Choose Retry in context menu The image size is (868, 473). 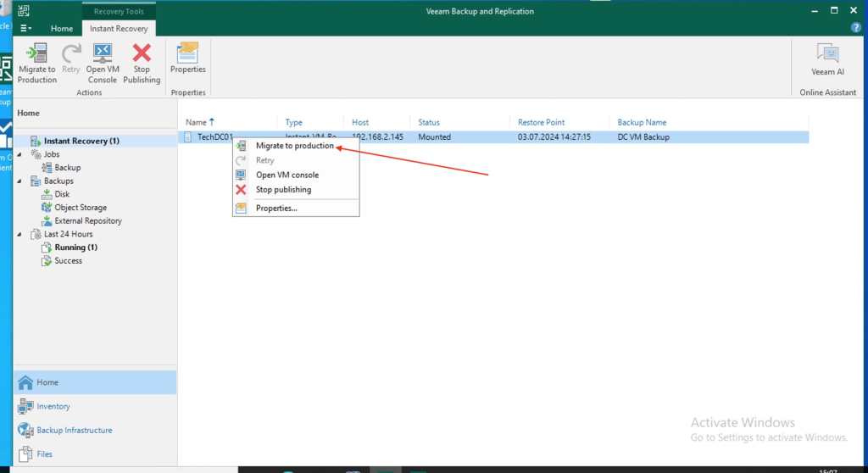coord(296,160)
